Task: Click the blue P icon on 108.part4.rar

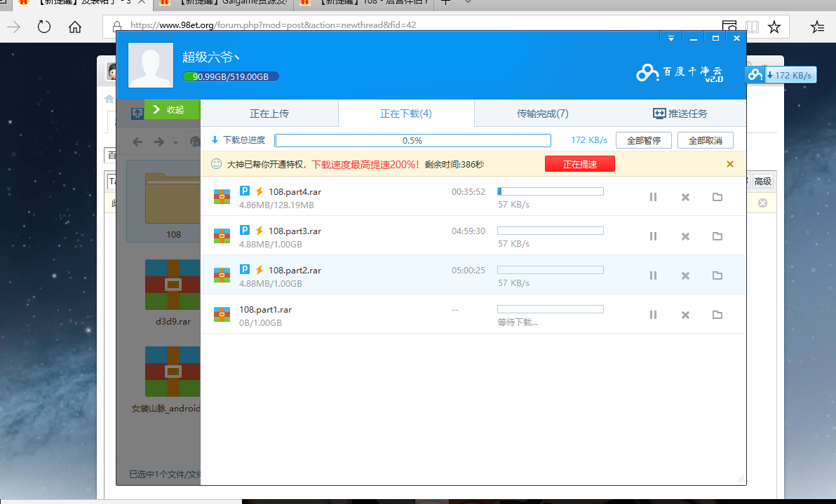Action: pyautogui.click(x=245, y=191)
